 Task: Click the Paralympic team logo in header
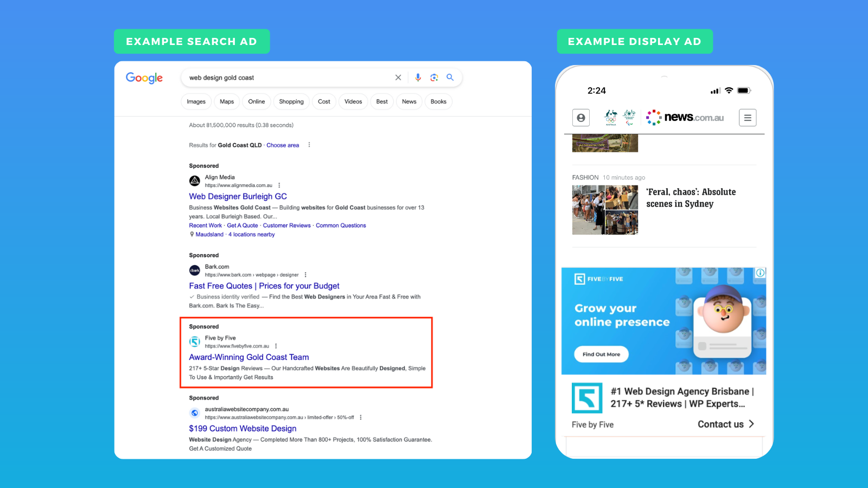coord(629,118)
